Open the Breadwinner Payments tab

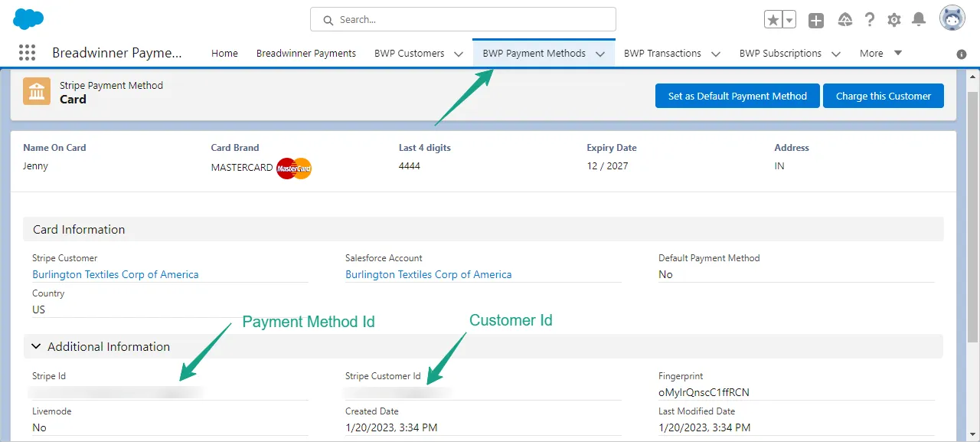(306, 53)
